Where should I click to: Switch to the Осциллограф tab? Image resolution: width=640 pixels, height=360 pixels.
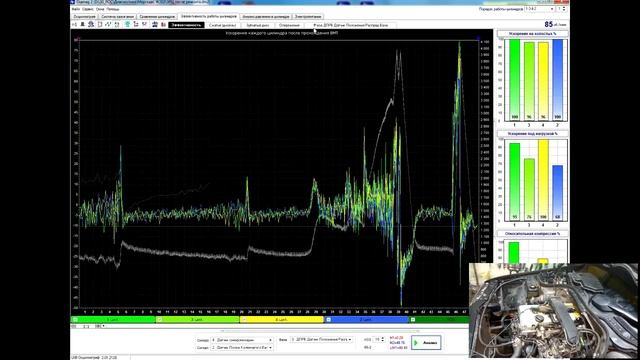point(84,17)
